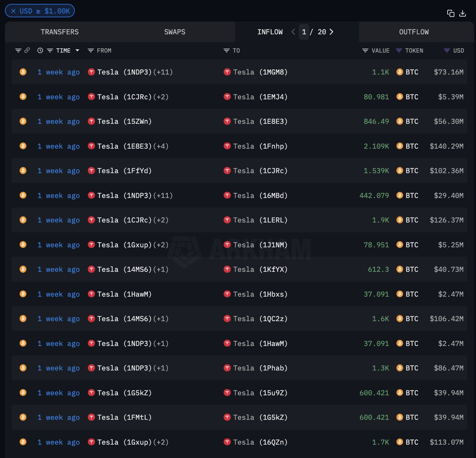Open the filter on the TOKEN column
The width and height of the screenshot is (476, 458).
(398, 50)
